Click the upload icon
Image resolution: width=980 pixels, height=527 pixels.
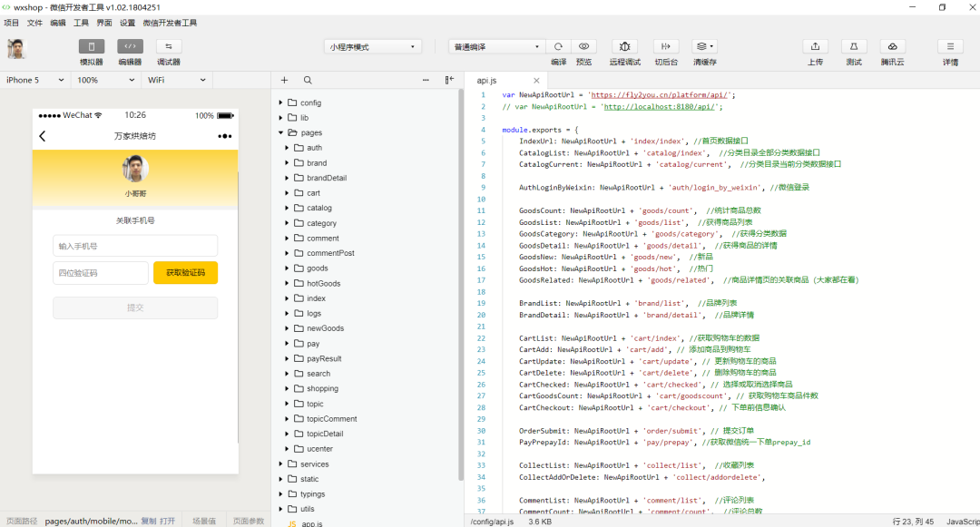tap(815, 46)
